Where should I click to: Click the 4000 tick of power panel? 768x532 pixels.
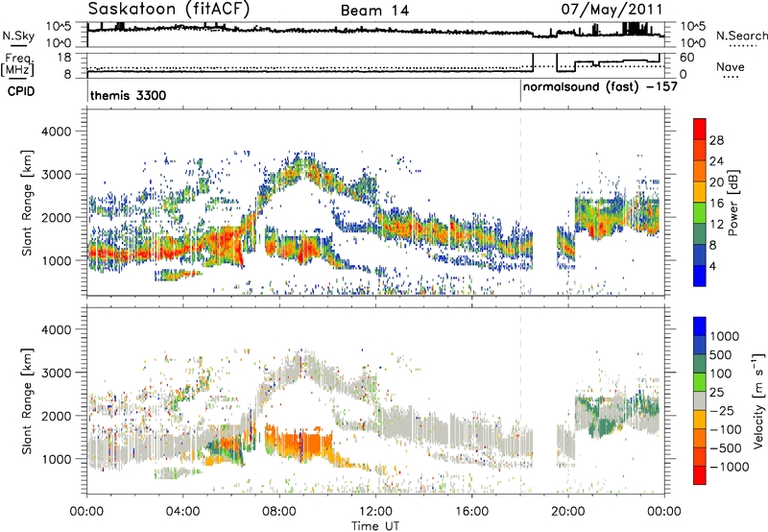(57, 132)
